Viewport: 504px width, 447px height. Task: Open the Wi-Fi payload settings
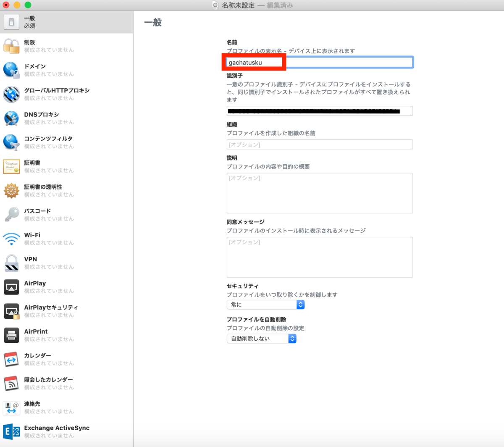11,239
